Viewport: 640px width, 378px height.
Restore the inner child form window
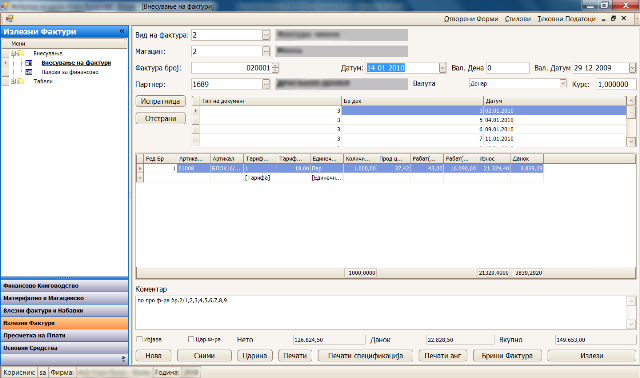point(613,18)
